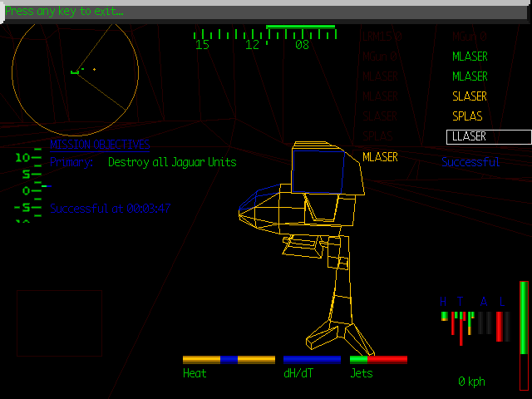The image size is (532, 399).
Task: Click the dH/dT label
Action: point(298,373)
